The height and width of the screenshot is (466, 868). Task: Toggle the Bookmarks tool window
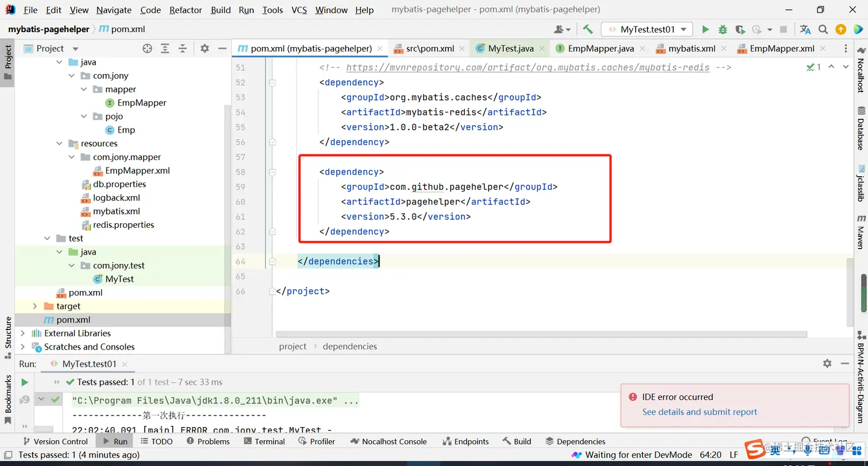pos(7,399)
